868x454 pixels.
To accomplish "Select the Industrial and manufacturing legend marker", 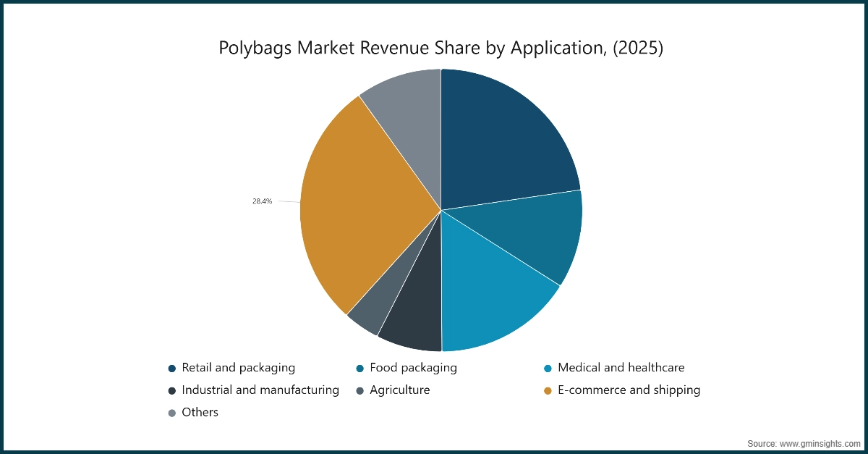I will pos(172,390).
